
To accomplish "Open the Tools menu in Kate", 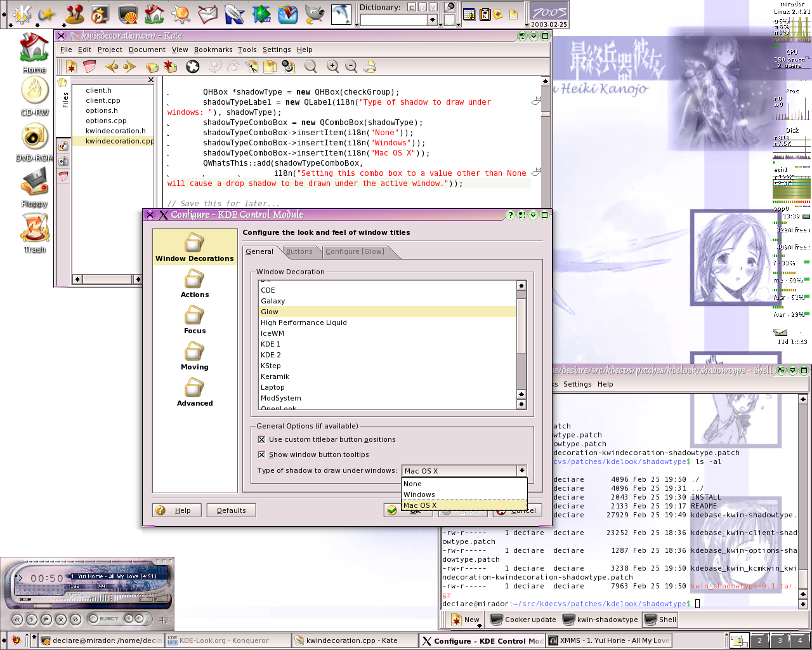I will [x=247, y=50].
